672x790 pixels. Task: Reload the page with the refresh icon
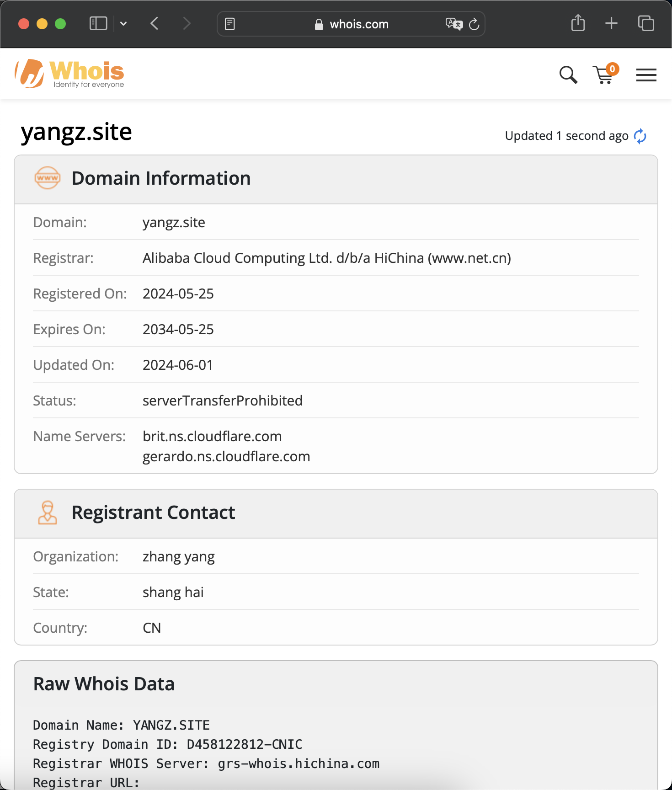coord(475,24)
